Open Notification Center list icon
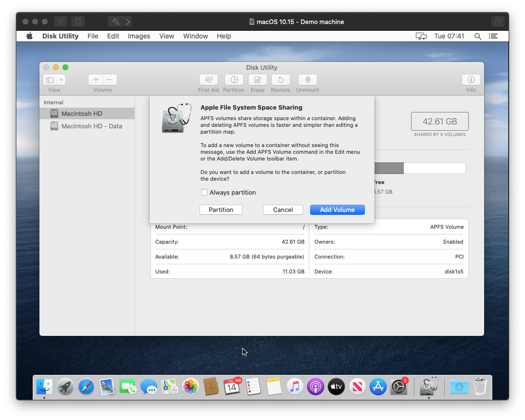Image resolution: width=525 pixels, height=420 pixels. [493, 36]
